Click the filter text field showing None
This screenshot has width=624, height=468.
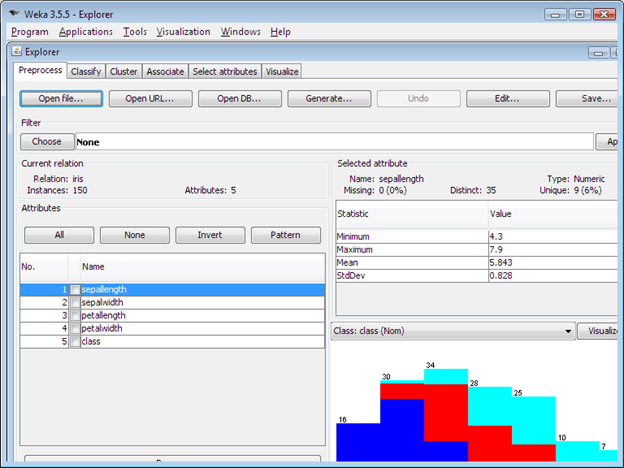(334, 142)
